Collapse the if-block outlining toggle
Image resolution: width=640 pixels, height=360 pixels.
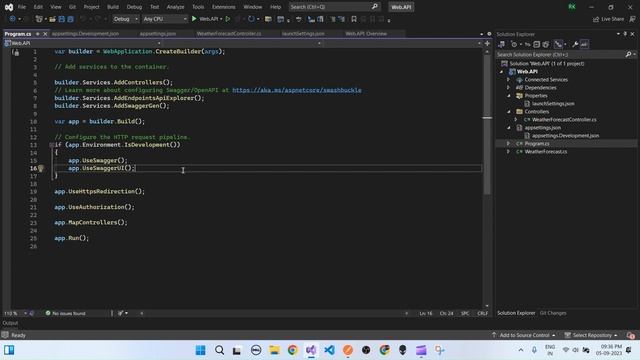(51, 145)
